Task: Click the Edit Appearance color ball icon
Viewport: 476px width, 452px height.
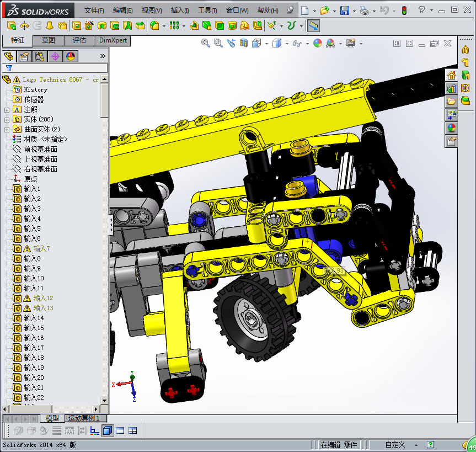Action: tap(318, 44)
